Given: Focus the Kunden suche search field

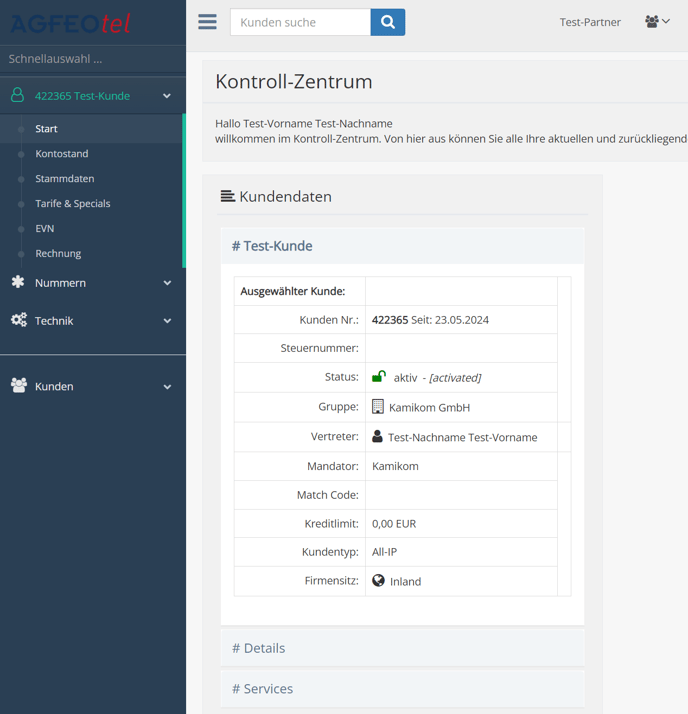Looking at the screenshot, I should point(300,22).
